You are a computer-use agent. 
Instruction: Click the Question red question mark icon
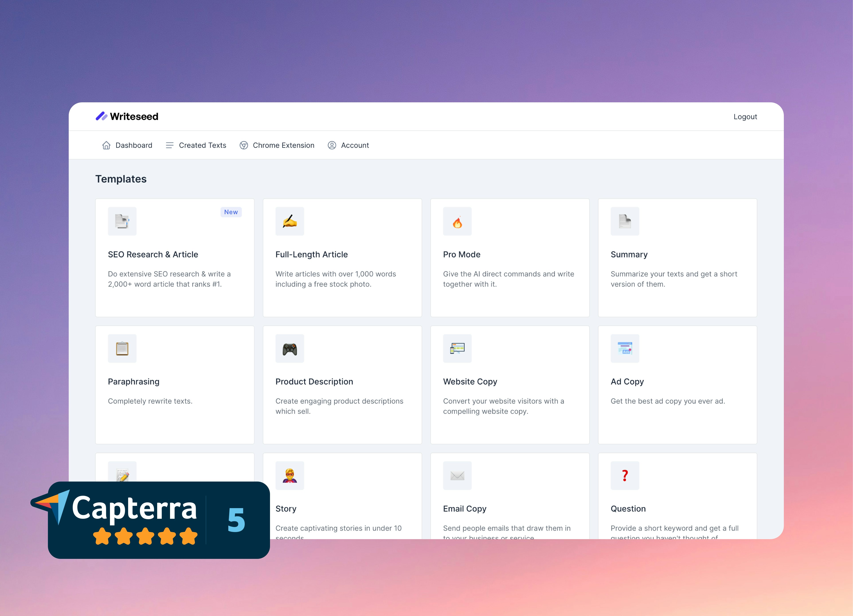[625, 475]
